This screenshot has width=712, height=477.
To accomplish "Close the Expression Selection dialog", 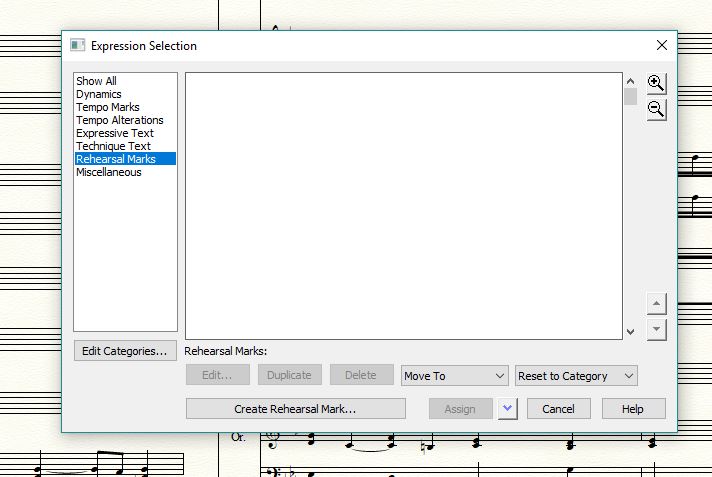I will [x=661, y=45].
